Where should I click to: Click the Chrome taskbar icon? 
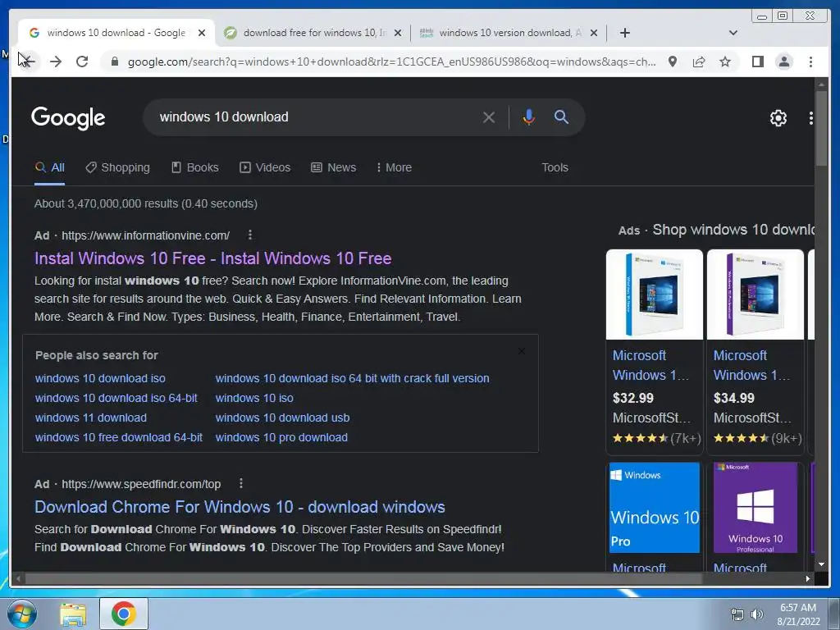[x=124, y=614]
